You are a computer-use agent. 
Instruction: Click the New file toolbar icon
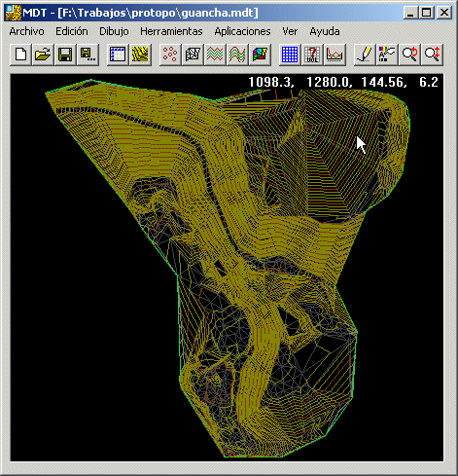(x=21, y=55)
